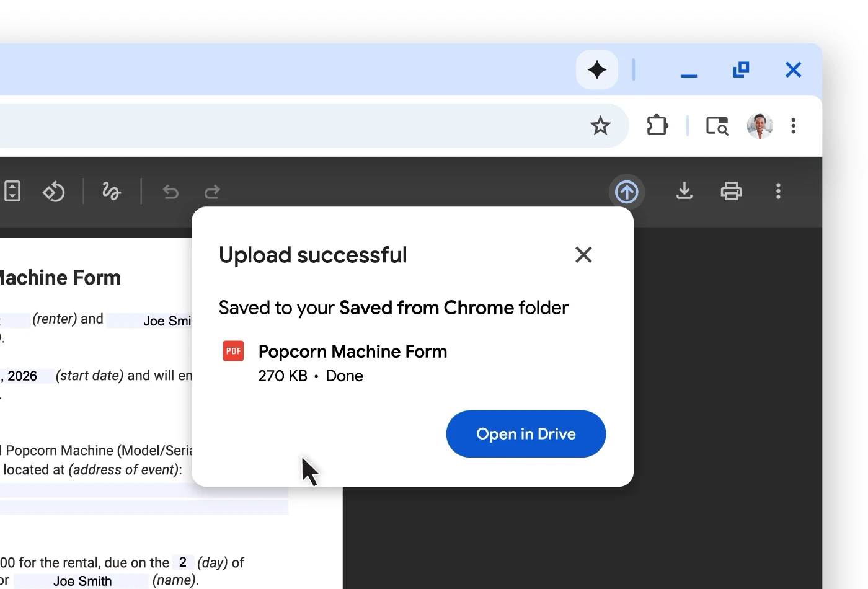Image resolution: width=868 pixels, height=589 pixels.
Task: Rotate the PDF counterclockwise
Action: 54,192
